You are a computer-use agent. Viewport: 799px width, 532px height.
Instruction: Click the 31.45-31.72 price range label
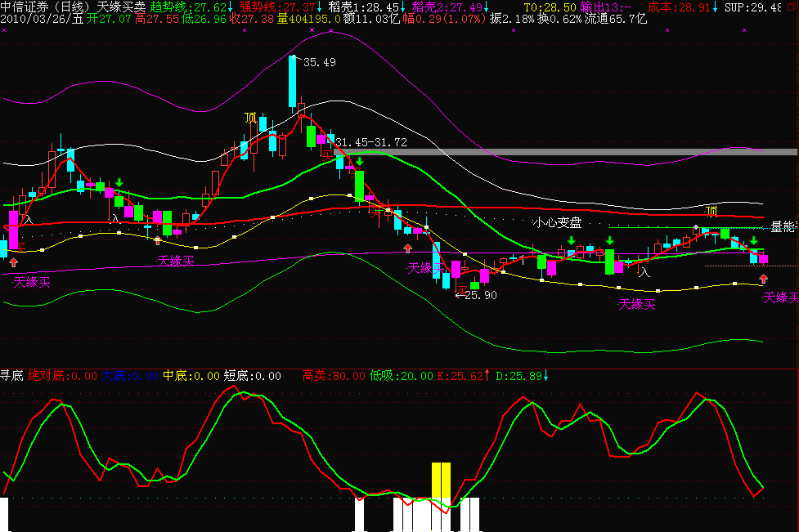coord(371,142)
